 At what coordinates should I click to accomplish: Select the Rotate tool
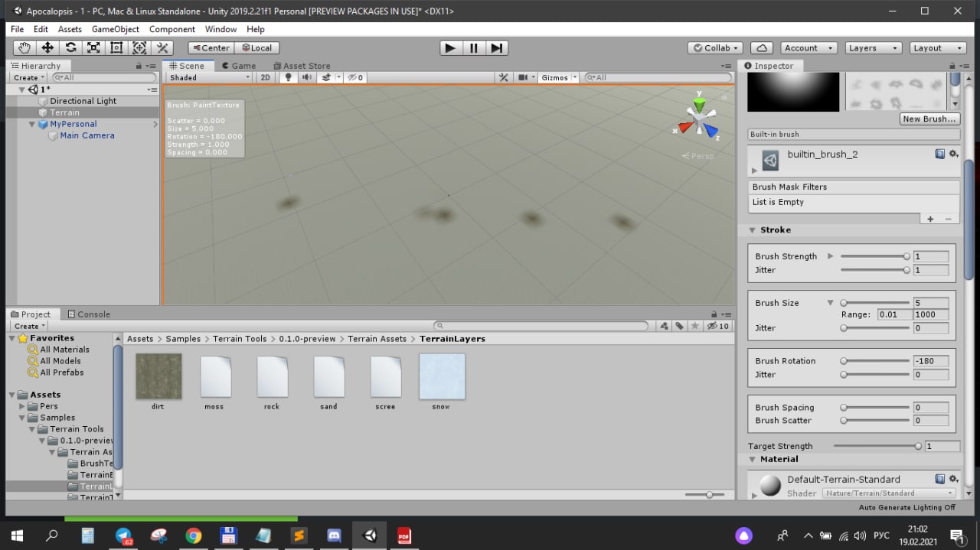[x=70, y=47]
